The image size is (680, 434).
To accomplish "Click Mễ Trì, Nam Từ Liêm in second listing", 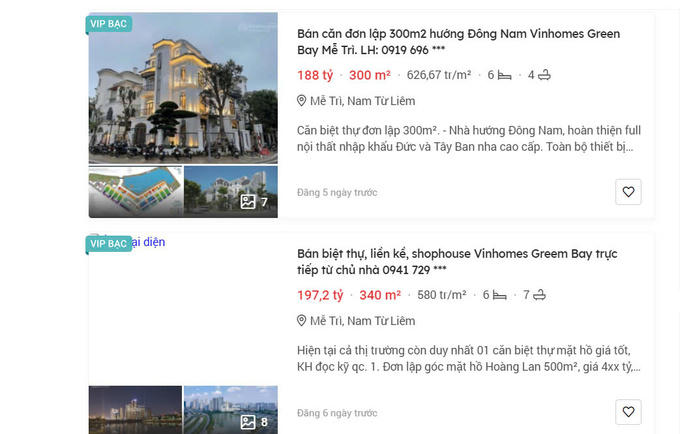I will coord(363,321).
